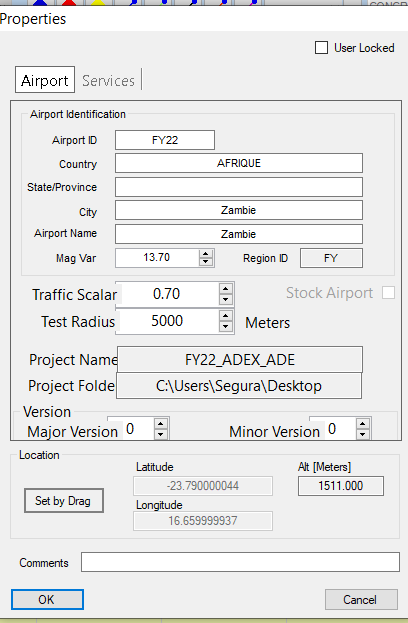This screenshot has height=623, width=408.
Task: Increase Minor Version with up arrow
Action: pyautogui.click(x=362, y=424)
